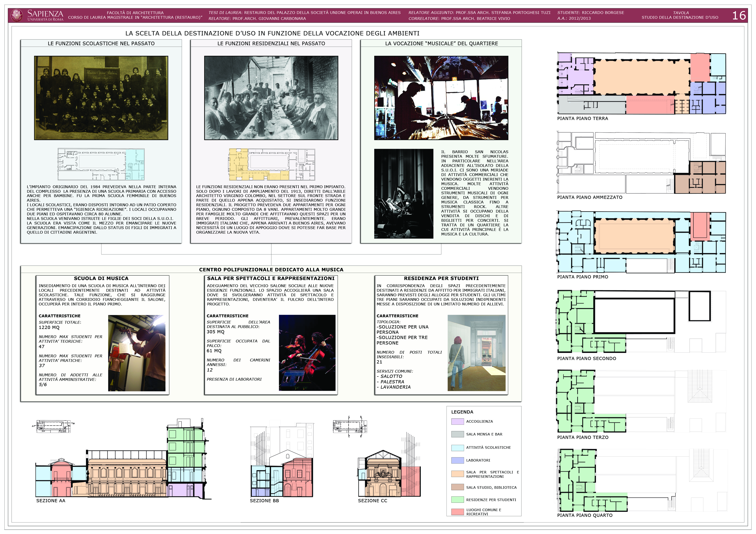Pick the Residenze per Studenti green swatch
The image size is (756, 534).
coord(457,499)
